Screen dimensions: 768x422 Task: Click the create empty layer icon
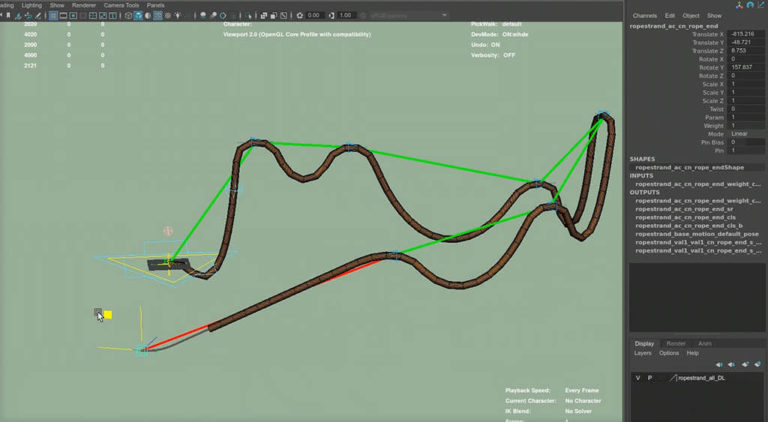pyautogui.click(x=745, y=365)
